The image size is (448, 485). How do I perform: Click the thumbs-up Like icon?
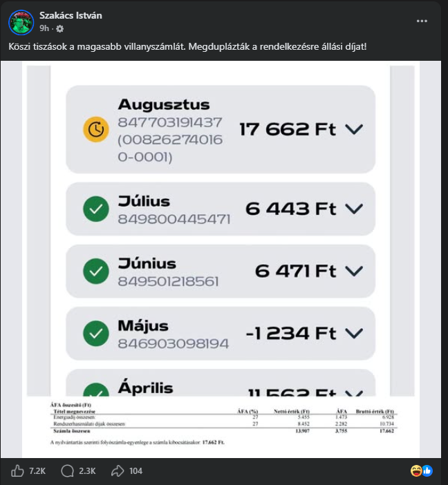coord(17,471)
